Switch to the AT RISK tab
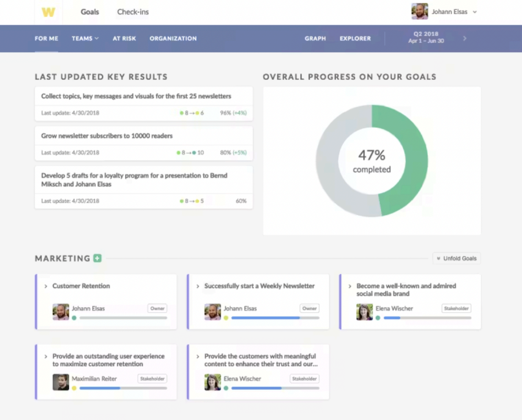Screen dimensions: 522x420 pos(124,38)
